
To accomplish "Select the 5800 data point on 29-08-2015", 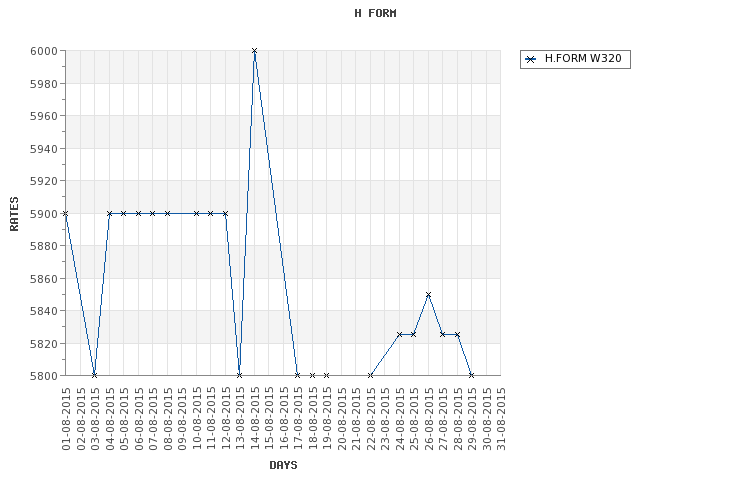I will click(472, 376).
